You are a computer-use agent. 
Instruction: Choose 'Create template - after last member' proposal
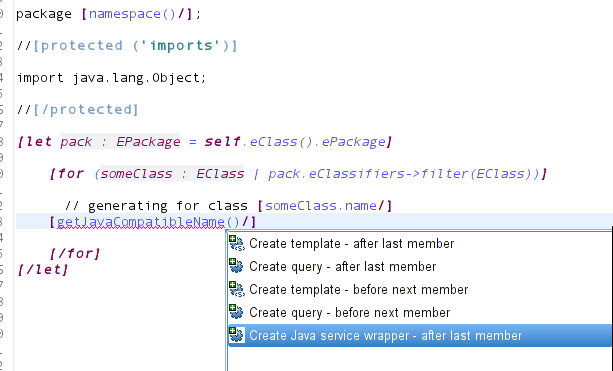pos(419,243)
